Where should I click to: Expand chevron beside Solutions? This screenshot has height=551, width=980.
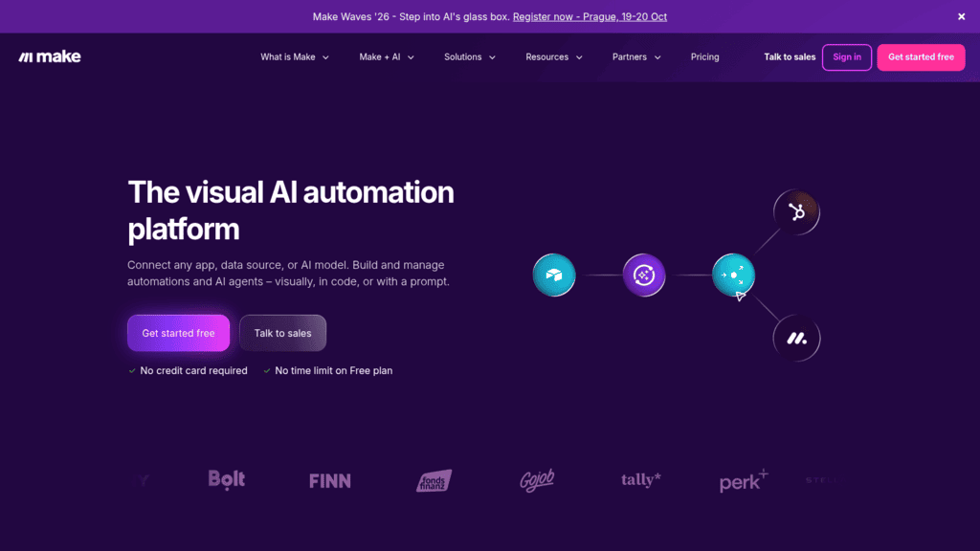coord(492,57)
